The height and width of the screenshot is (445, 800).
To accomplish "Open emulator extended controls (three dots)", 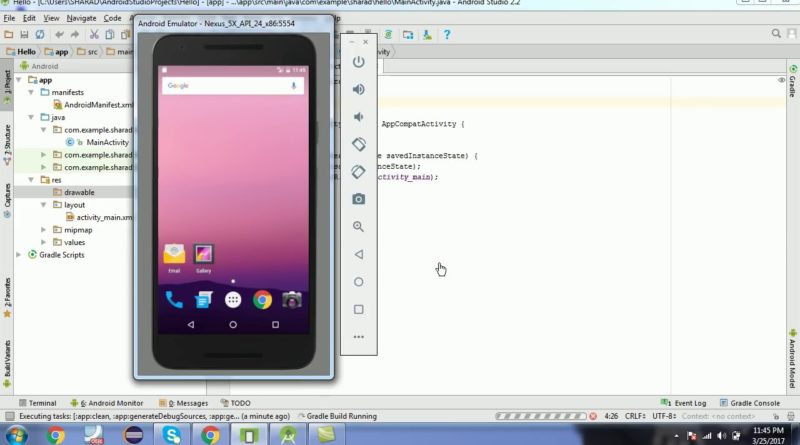I will (359, 337).
